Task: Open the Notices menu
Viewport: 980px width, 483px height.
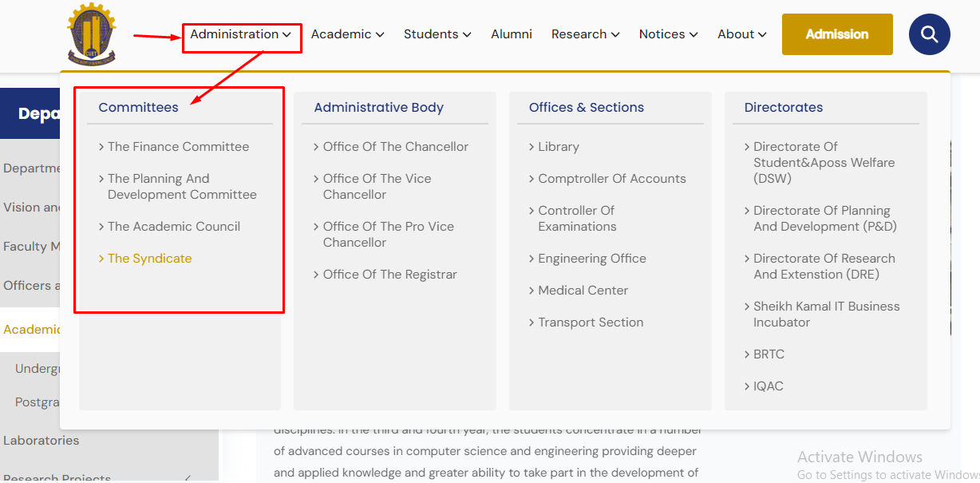Action: tap(668, 34)
